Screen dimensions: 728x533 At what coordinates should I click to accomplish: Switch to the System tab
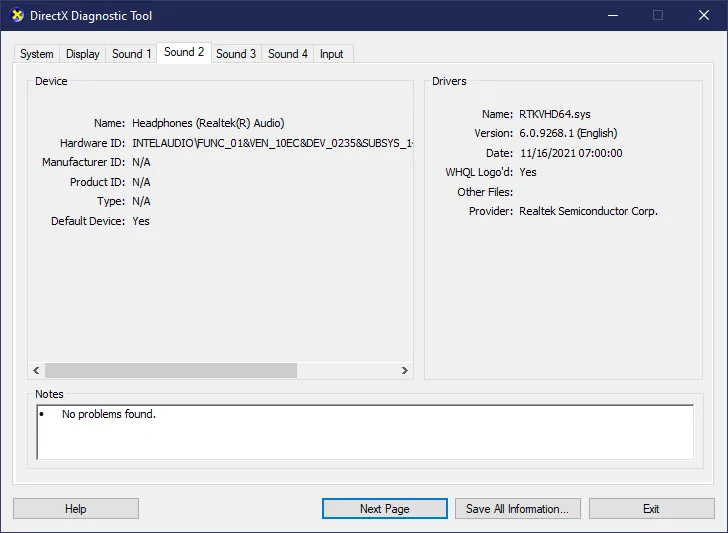pos(37,54)
